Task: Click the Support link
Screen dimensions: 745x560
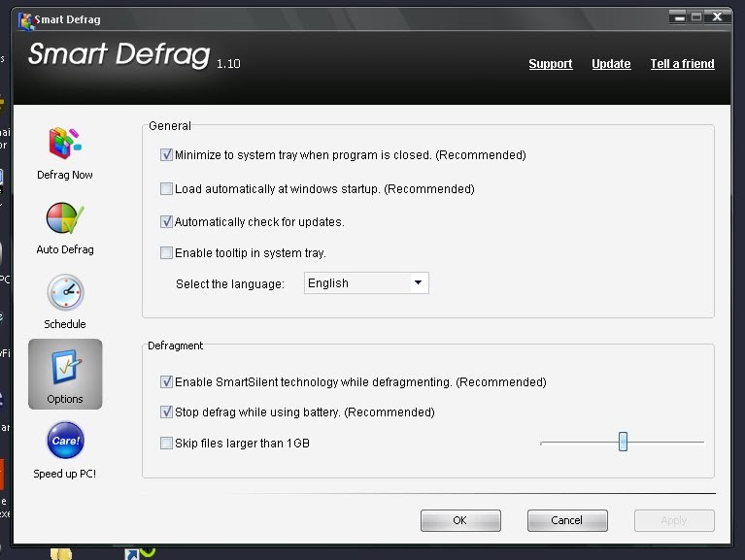Action: click(x=550, y=64)
